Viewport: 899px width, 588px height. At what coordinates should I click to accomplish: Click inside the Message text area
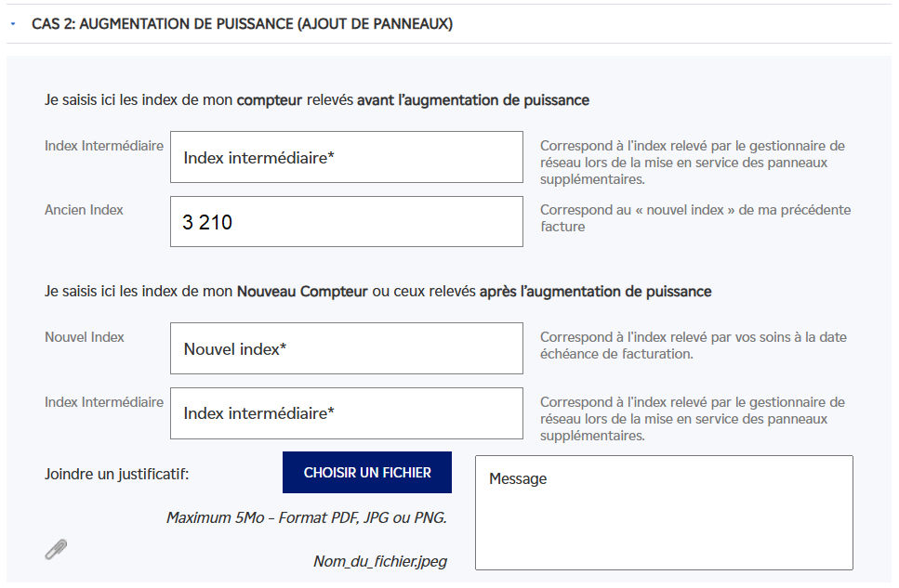point(664,512)
